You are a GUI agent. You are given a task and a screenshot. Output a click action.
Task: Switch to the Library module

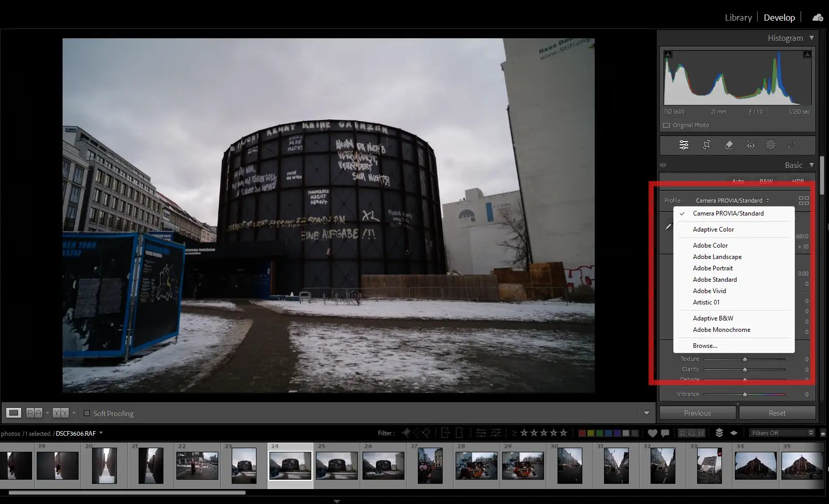738,18
